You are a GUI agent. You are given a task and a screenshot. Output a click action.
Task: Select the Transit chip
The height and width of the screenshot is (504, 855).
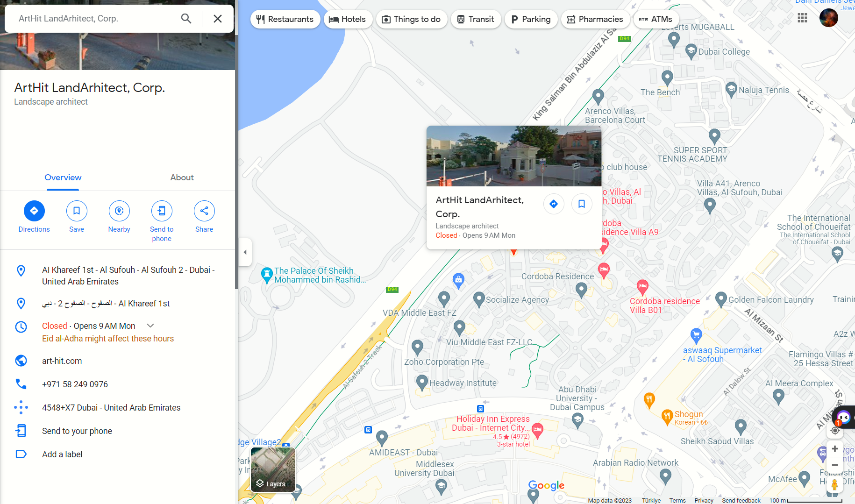476,19
